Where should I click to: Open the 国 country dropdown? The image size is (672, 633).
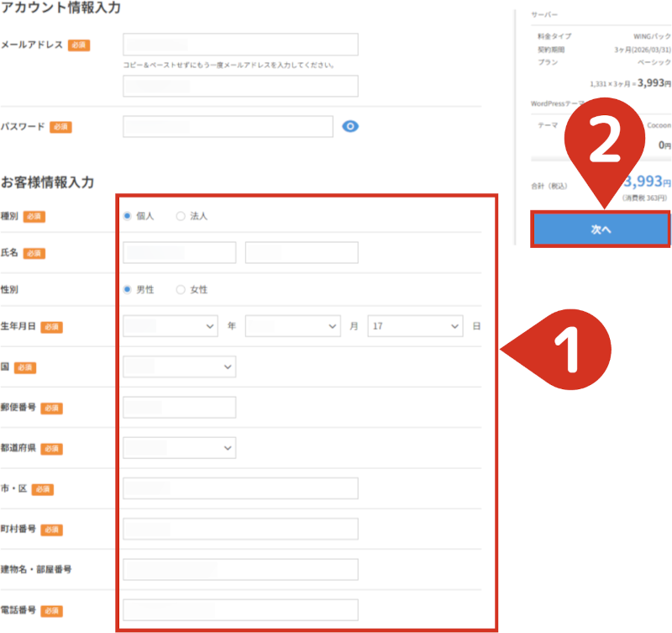point(179,367)
